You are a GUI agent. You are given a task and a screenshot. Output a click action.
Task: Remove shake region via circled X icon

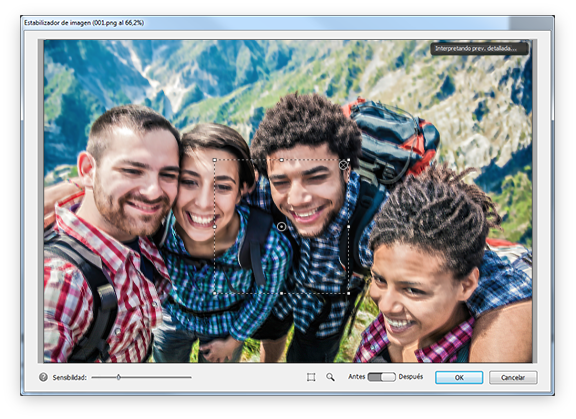pos(343,165)
